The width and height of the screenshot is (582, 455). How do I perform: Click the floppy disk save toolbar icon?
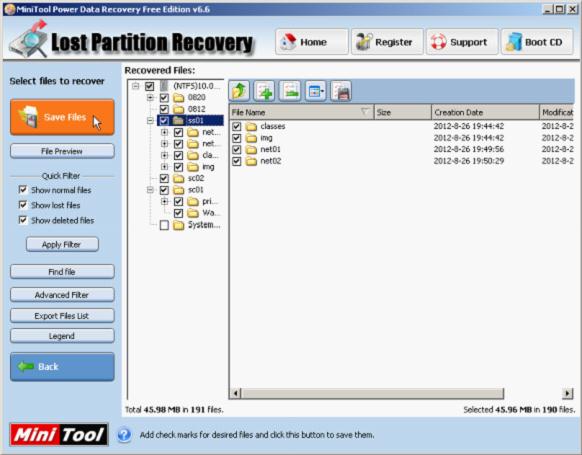point(341,91)
